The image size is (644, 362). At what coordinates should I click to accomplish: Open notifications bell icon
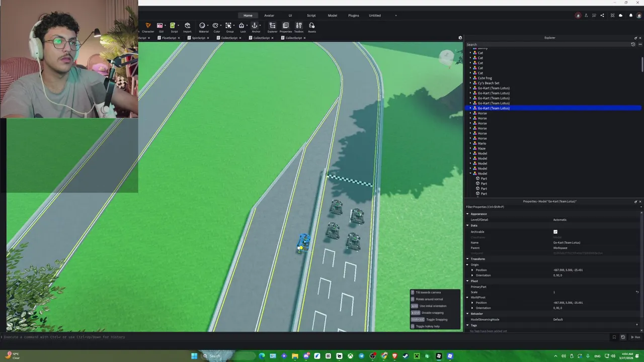pyautogui.click(x=630, y=15)
